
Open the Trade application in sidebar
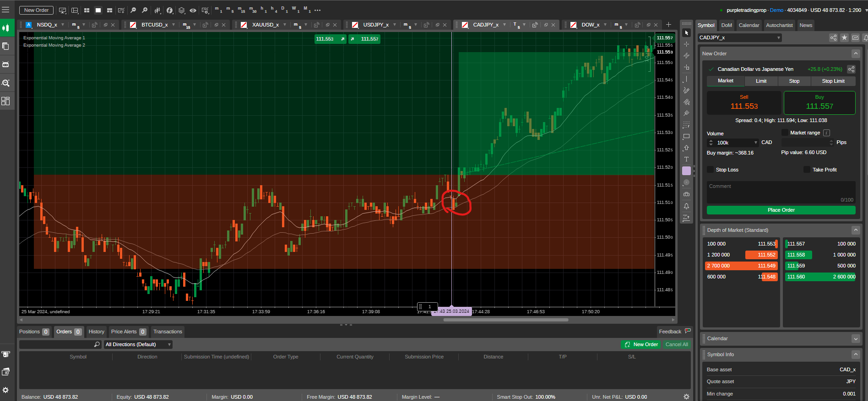5,28
